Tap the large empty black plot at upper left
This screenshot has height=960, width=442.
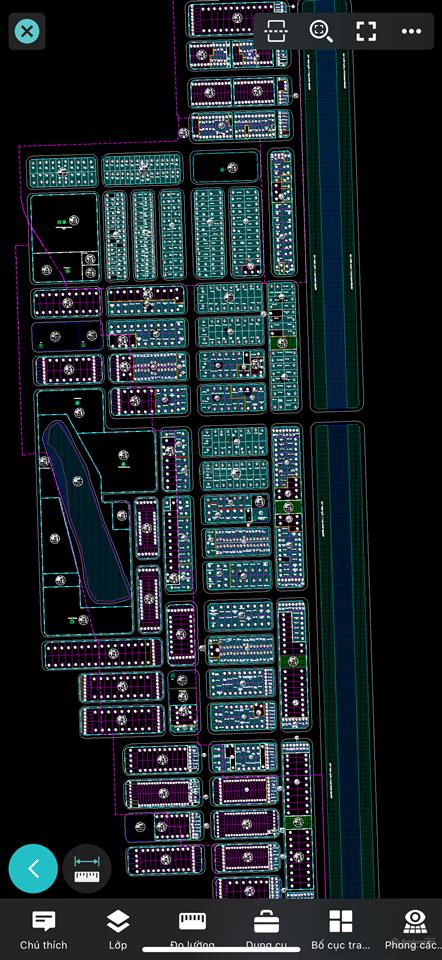click(x=64, y=222)
